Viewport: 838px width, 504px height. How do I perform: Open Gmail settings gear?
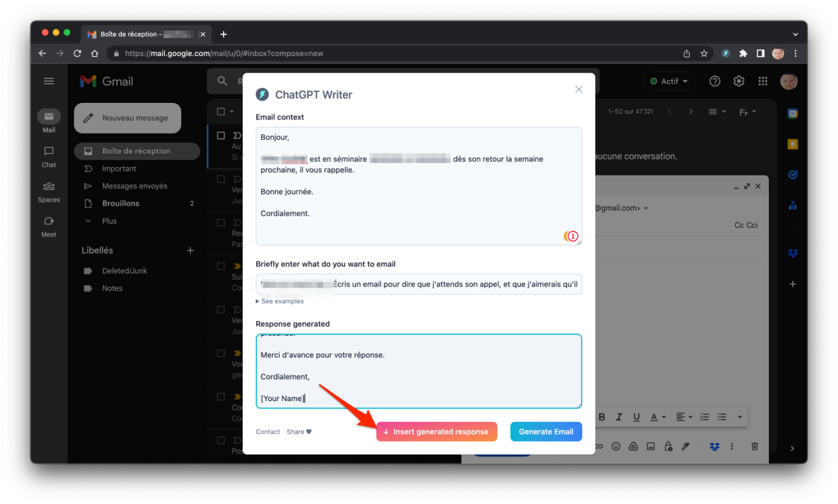coord(739,81)
